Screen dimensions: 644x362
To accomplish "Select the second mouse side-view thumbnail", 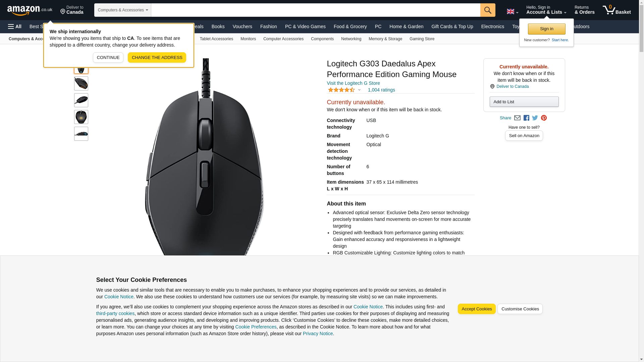I will click(81, 83).
